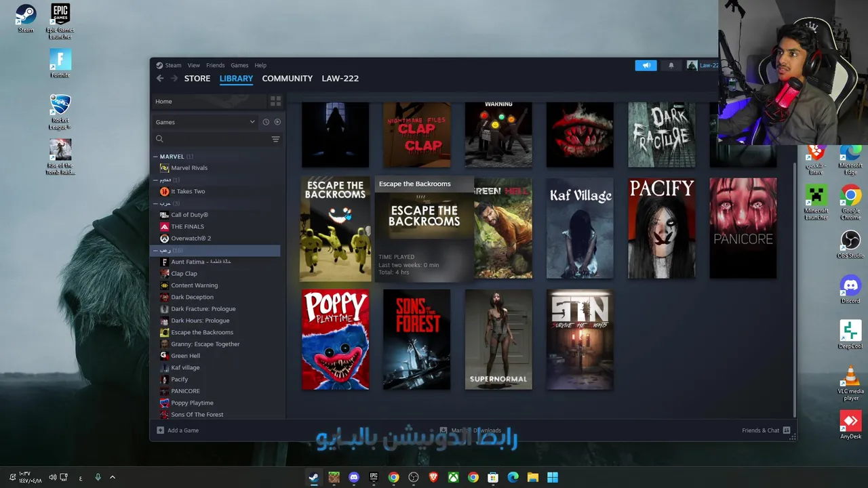The height and width of the screenshot is (488, 868).
Task: Open the Supernormal cover thumbnail
Action: click(498, 340)
